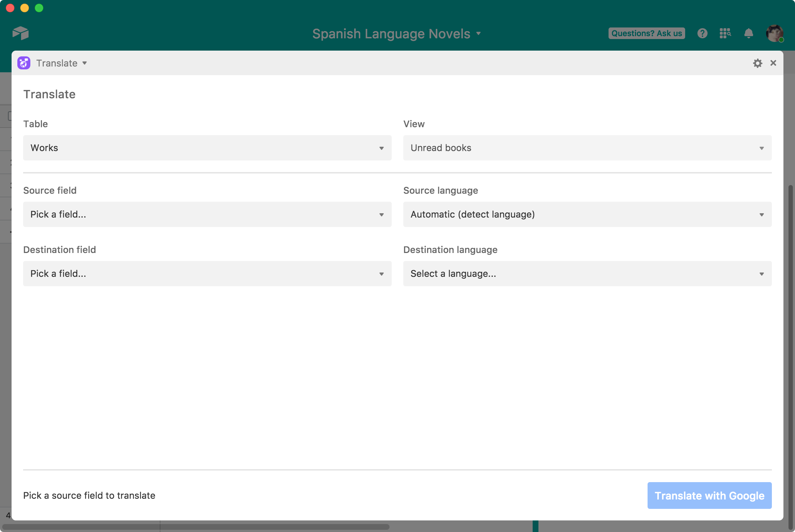Open the Translate block settings gear
The height and width of the screenshot is (532, 795).
pos(757,63)
